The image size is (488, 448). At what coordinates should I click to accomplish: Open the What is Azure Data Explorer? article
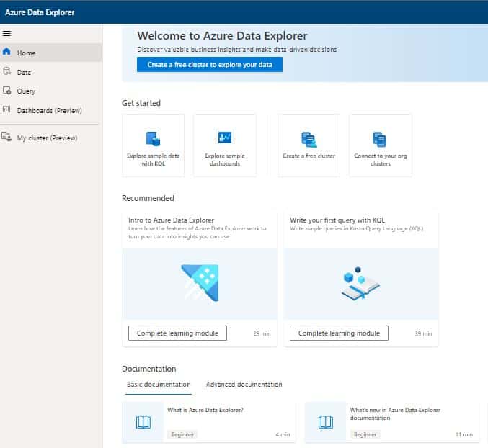click(205, 410)
